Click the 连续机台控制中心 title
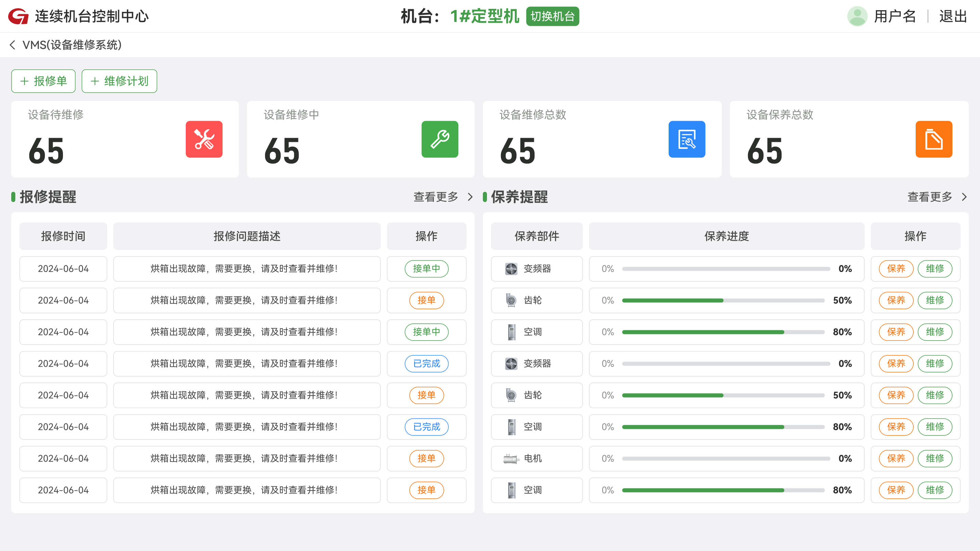The width and height of the screenshot is (980, 551). (x=92, y=16)
